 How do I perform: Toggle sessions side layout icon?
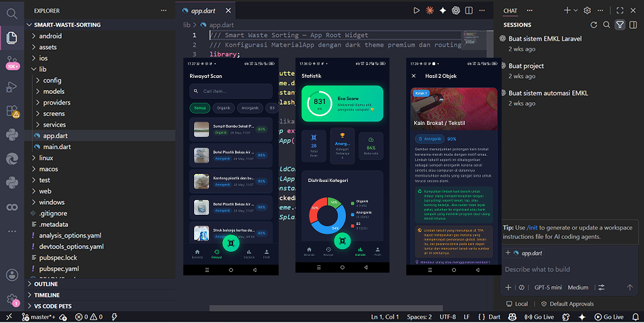click(x=633, y=25)
